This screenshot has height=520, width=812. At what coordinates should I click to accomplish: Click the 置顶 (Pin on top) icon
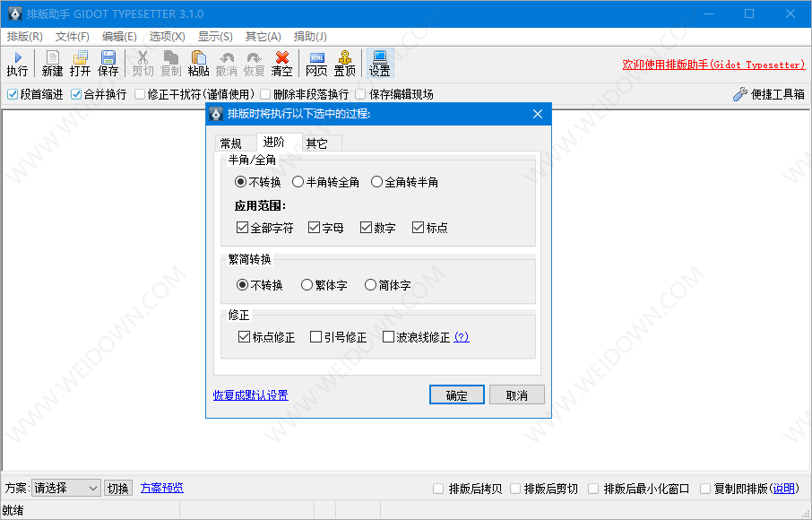[x=345, y=64]
